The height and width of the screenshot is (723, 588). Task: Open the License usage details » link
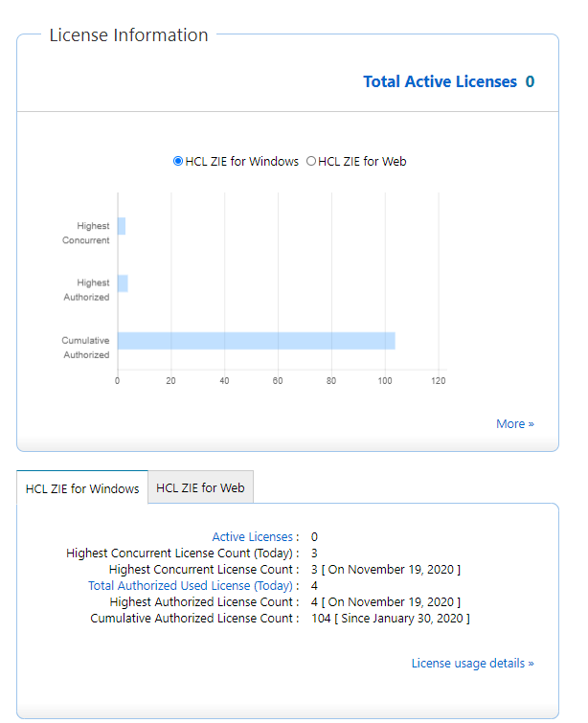pos(473,663)
